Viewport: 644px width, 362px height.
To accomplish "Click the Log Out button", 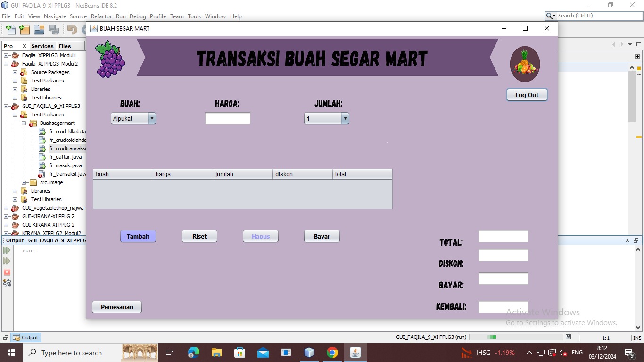I will click(527, 95).
